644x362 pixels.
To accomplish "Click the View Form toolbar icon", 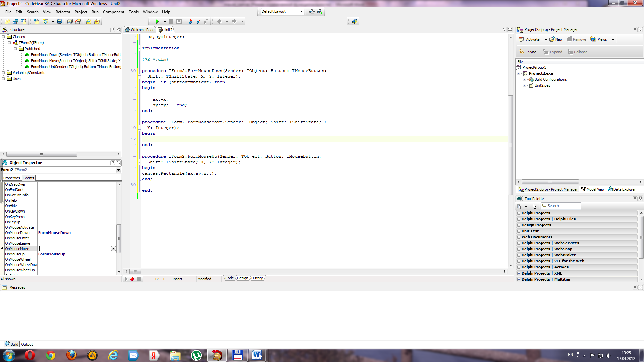I will click(16, 21).
